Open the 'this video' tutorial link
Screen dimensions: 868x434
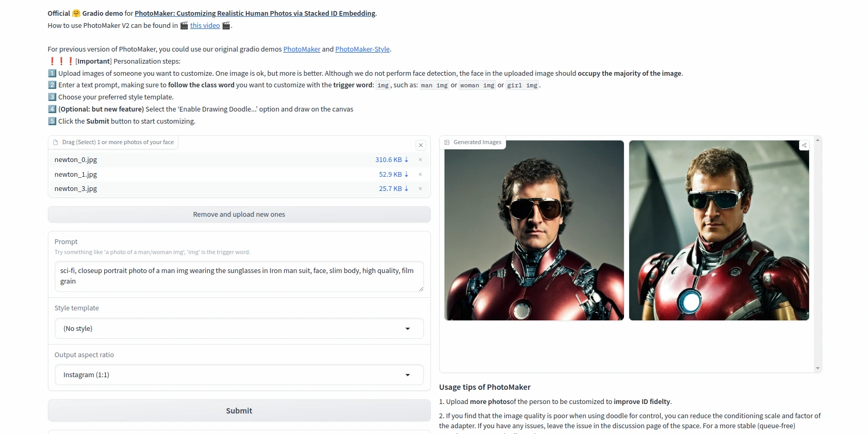click(x=205, y=26)
